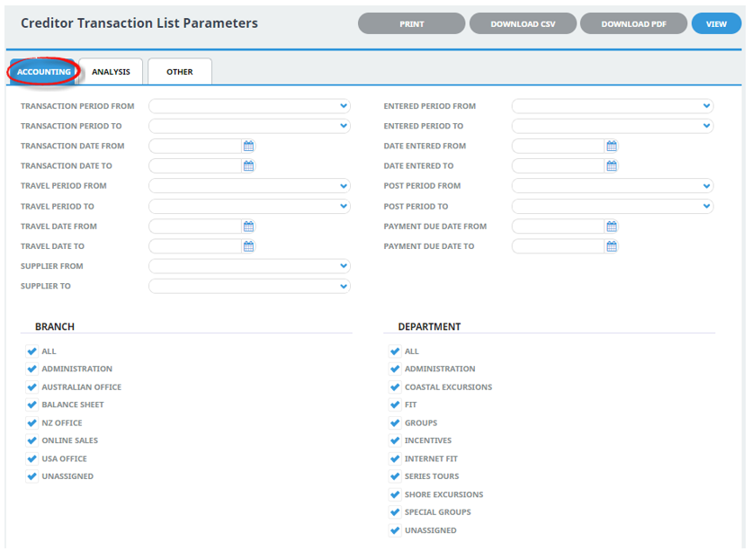The image size is (752, 560).
Task: Click the Download CSV button
Action: pyautogui.click(x=523, y=23)
